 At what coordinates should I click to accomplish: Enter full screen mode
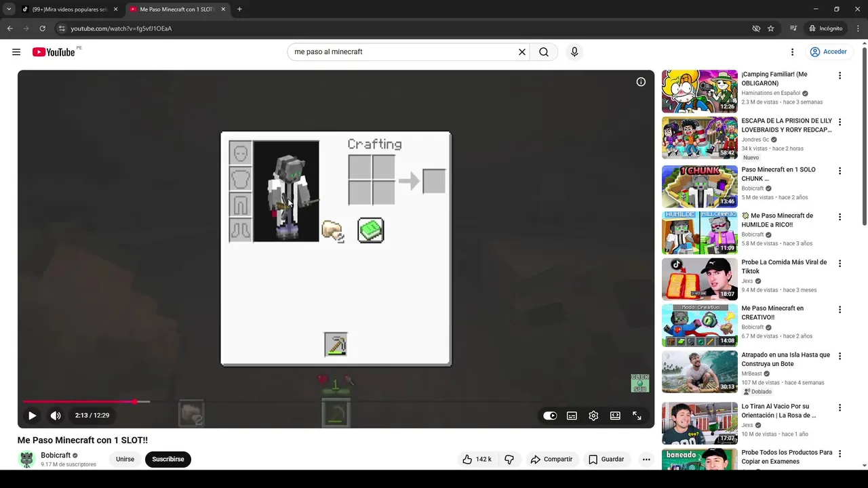(637, 416)
